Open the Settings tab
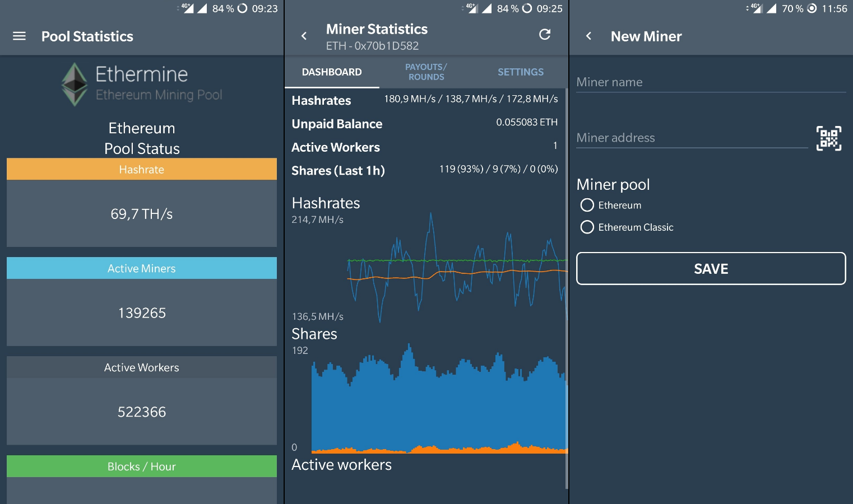This screenshot has height=504, width=853. (521, 72)
